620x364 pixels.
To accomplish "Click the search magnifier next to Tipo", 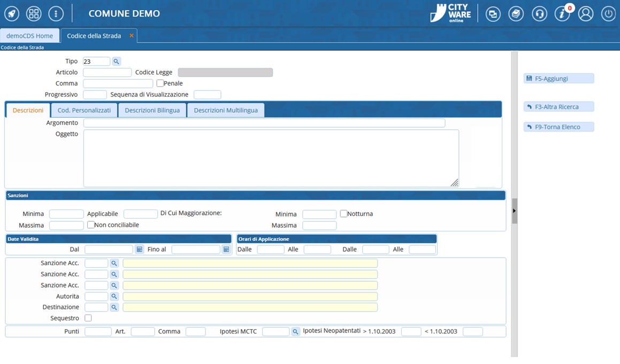I will pyautogui.click(x=116, y=61).
